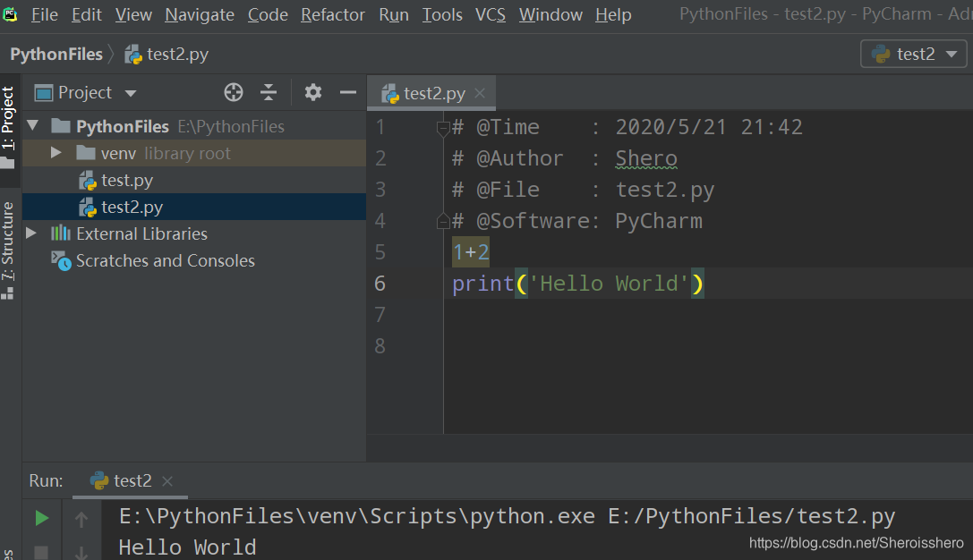Screen dimensions: 973x560
Task: Click the PythonFiles breadcrumb
Action: [x=56, y=54]
